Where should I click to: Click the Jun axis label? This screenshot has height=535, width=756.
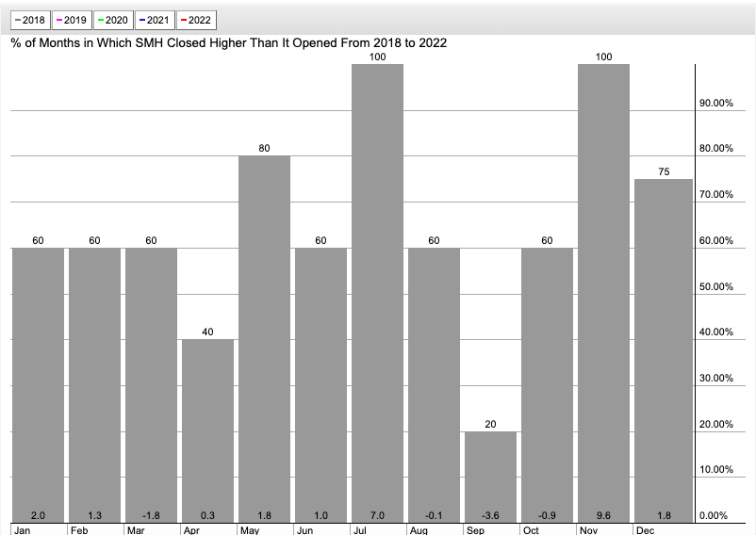point(304,530)
